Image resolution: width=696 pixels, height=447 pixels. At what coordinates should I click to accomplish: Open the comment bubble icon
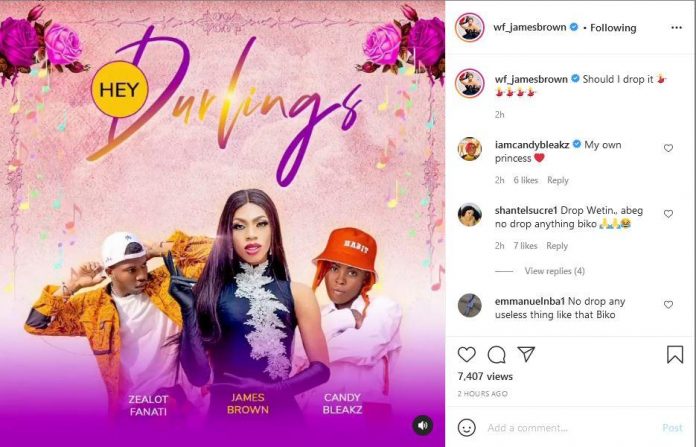click(496, 354)
